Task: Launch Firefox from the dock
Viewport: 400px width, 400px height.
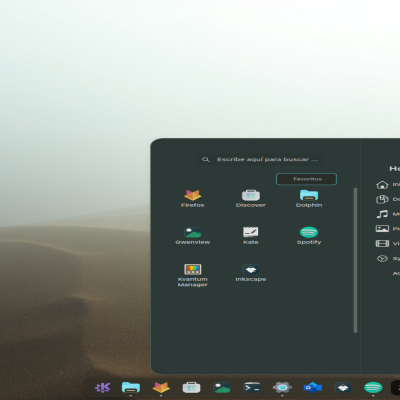Action: pos(161,387)
